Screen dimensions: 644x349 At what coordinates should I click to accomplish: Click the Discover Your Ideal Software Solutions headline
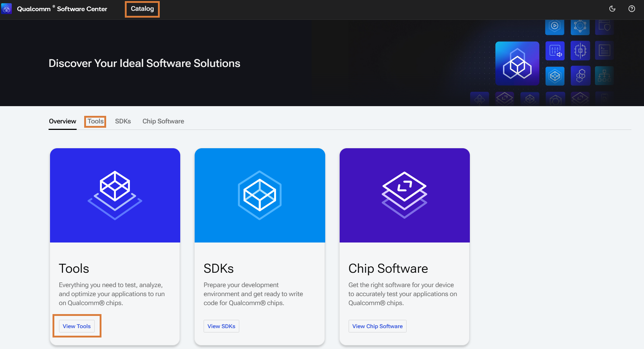point(144,63)
